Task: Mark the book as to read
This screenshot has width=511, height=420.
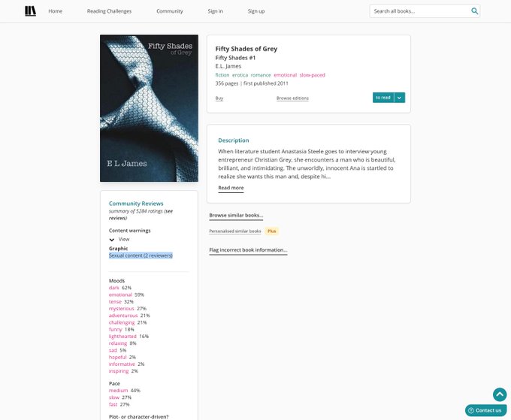Action: click(383, 98)
